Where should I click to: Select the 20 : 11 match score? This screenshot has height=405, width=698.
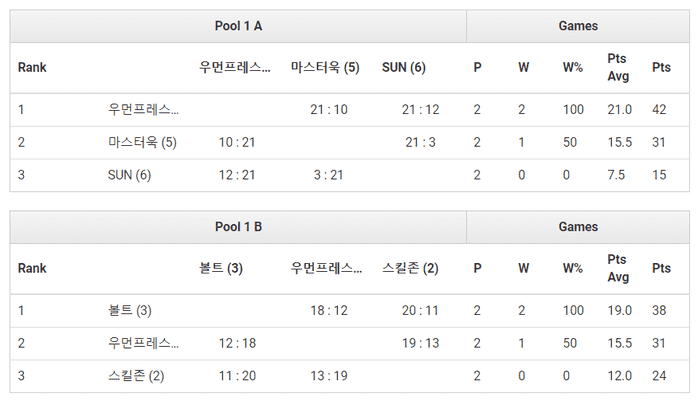(420, 310)
